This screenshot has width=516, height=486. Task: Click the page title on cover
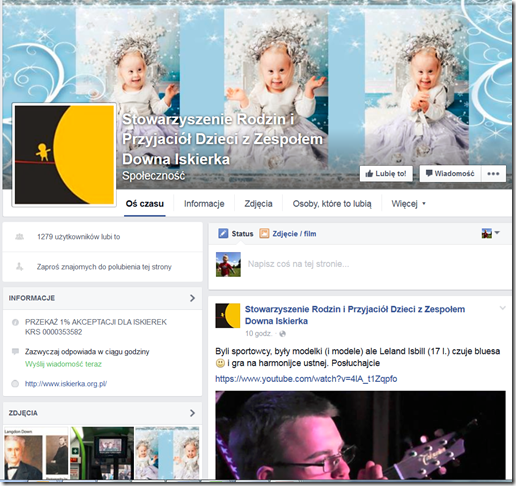point(222,139)
